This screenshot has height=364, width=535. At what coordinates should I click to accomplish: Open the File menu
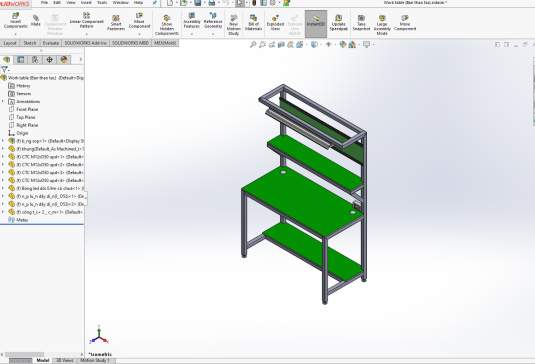click(44, 2)
